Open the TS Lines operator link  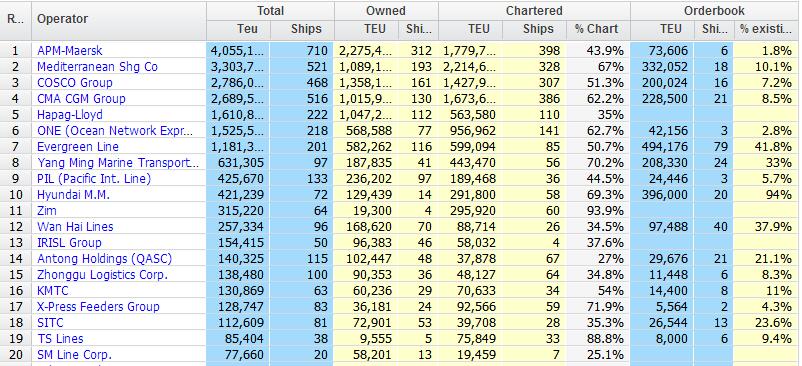pyautogui.click(x=60, y=338)
